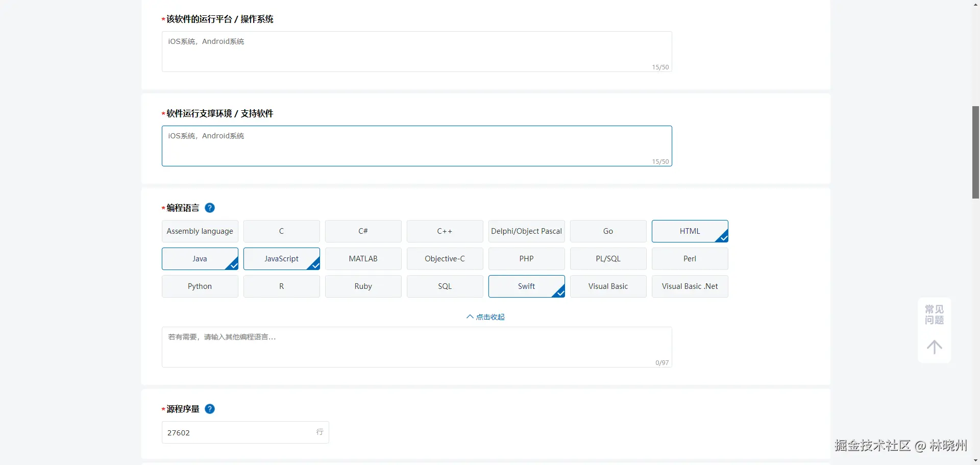Click the help icon beside 编程语言
The width and height of the screenshot is (980, 465).
coord(210,208)
